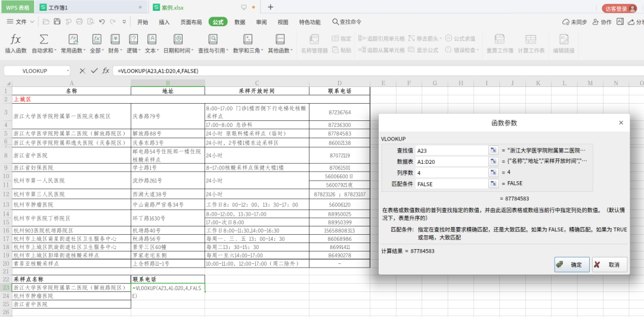Click range picker icon for 数据表
This screenshot has width=644, height=317.
(x=493, y=161)
